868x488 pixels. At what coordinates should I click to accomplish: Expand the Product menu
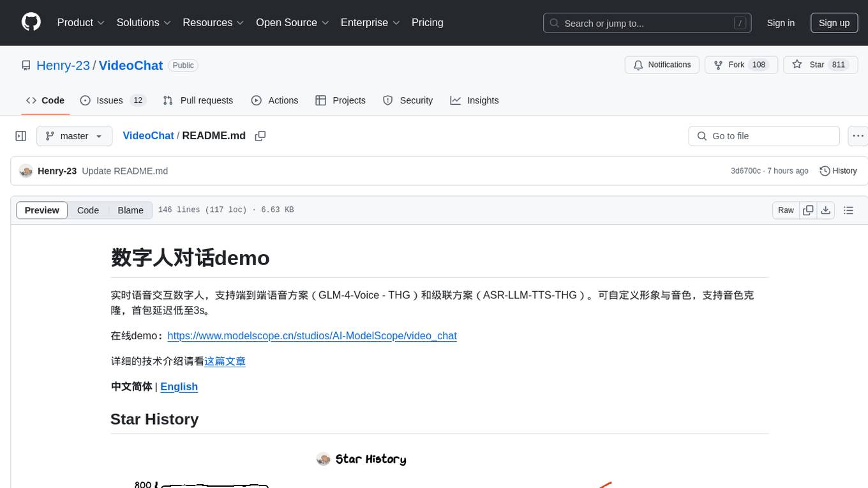[x=81, y=22]
